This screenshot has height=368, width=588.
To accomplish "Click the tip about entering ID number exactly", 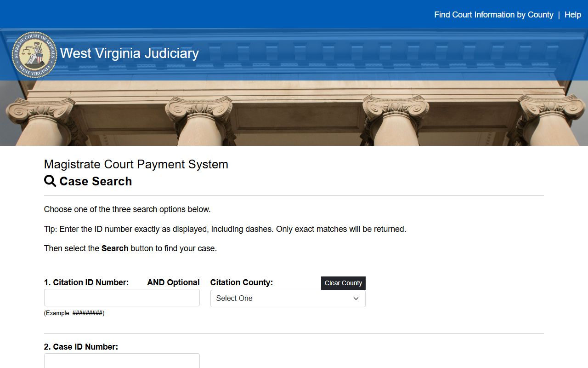I will (225, 229).
